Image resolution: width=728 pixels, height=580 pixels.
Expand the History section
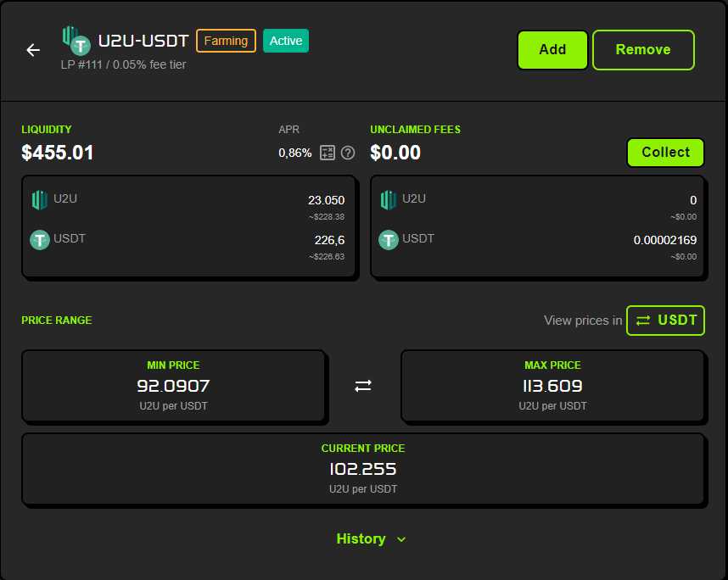point(361,539)
